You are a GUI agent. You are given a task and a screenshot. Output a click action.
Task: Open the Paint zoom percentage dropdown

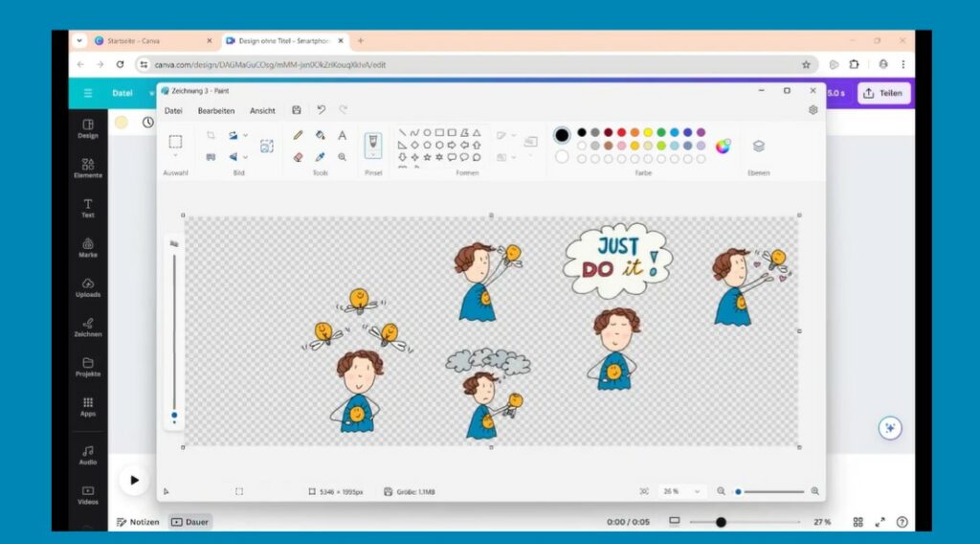click(681, 491)
